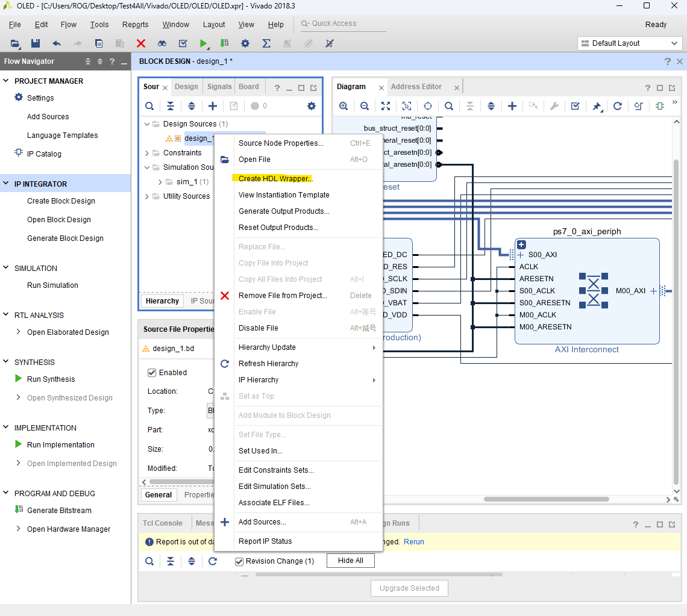This screenshot has width=687, height=616.
Task: Click Zoom Fit icon in Diagram toolbar
Action: tap(386, 106)
